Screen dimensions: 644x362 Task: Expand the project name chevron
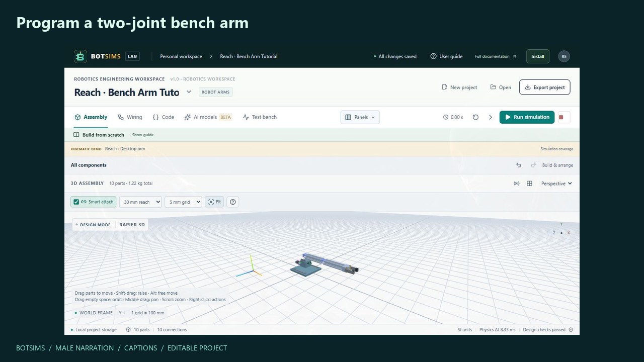tap(189, 92)
